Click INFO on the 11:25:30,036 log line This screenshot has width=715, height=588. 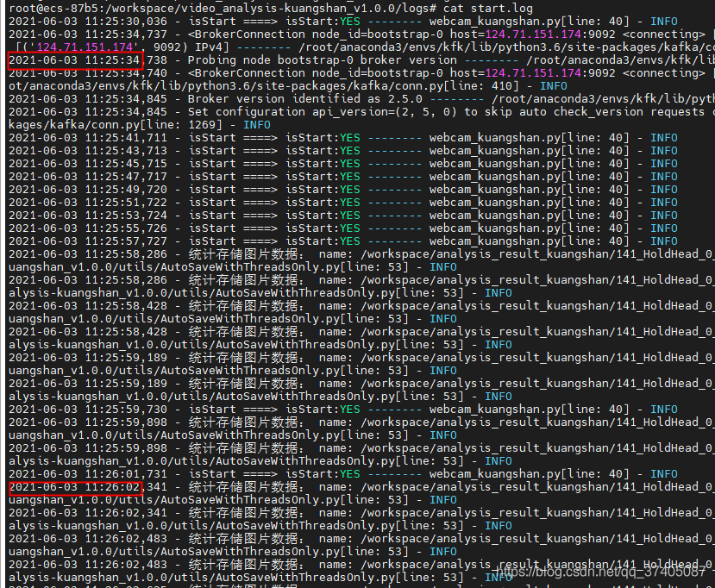[x=663, y=22]
